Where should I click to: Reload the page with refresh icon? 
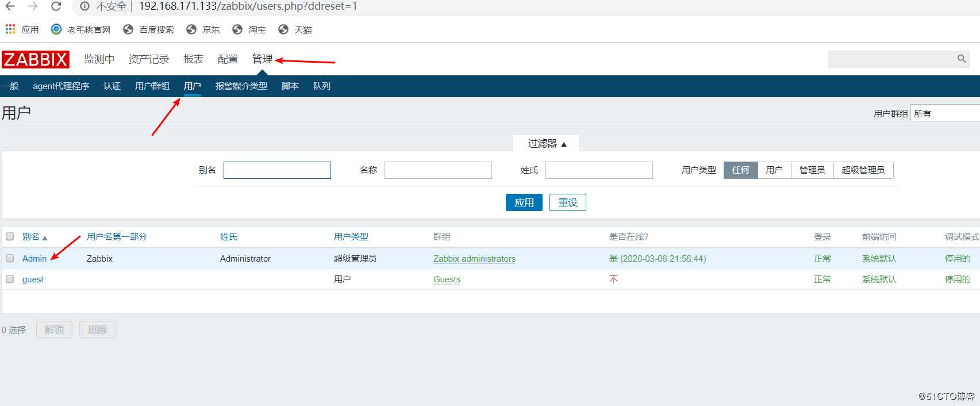point(56,6)
